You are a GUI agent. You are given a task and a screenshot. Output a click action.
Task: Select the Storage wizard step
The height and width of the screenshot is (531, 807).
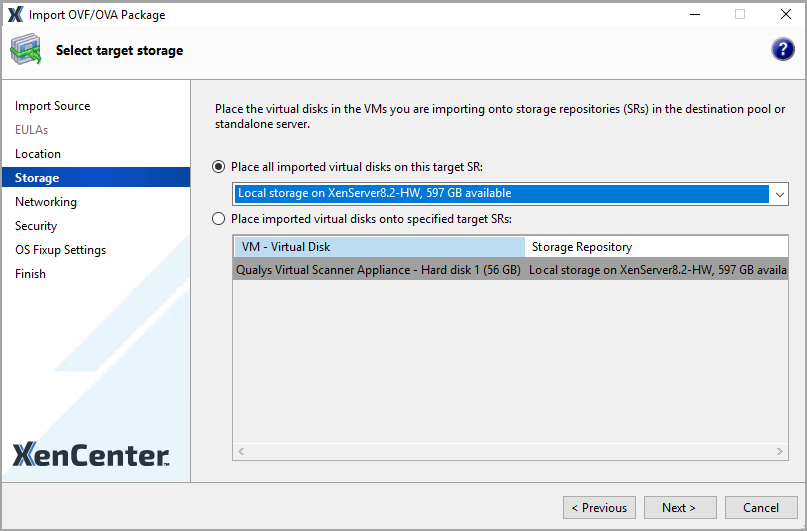coord(37,178)
